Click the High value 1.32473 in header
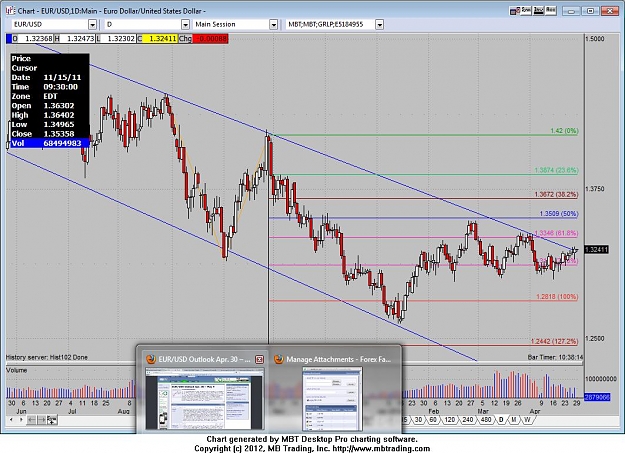This screenshot has height=453, width=625. 77,39
